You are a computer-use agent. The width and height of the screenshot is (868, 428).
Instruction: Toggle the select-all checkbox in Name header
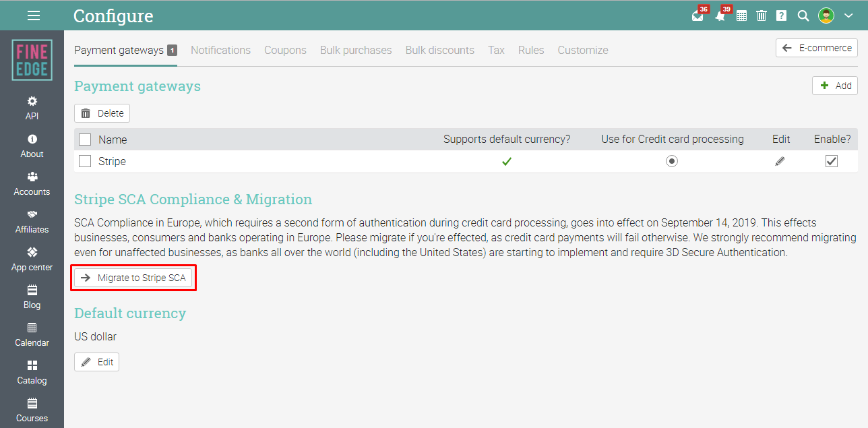click(x=85, y=140)
